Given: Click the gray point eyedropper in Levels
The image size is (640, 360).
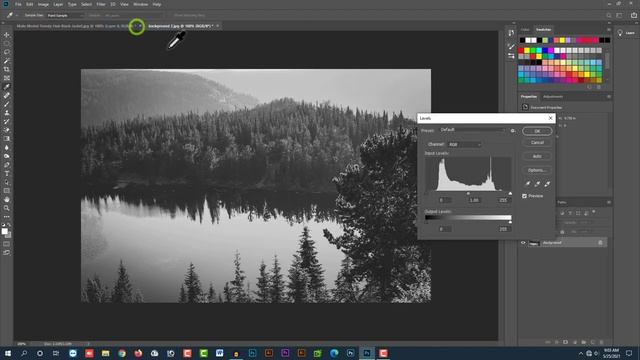Looking at the screenshot, I should [x=537, y=184].
